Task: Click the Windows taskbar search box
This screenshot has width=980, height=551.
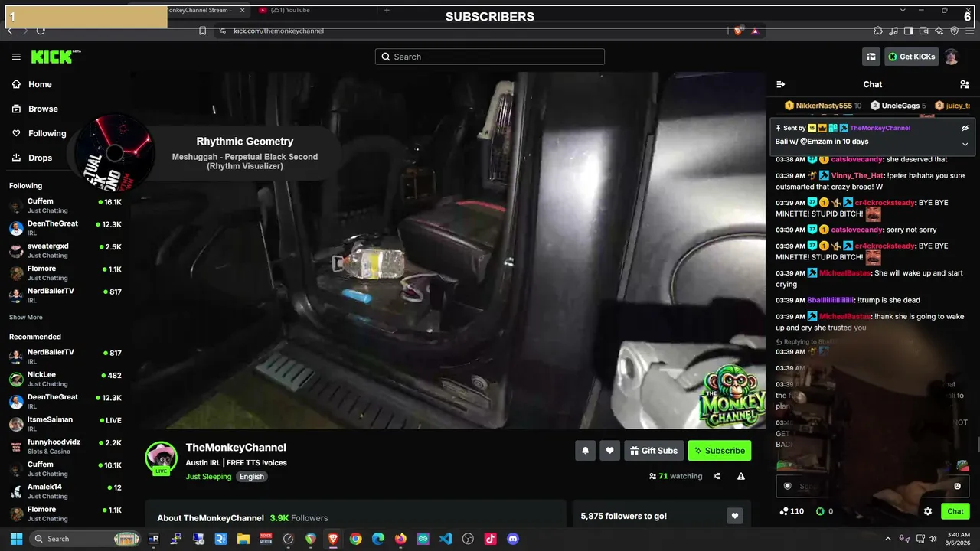Action: (86, 539)
